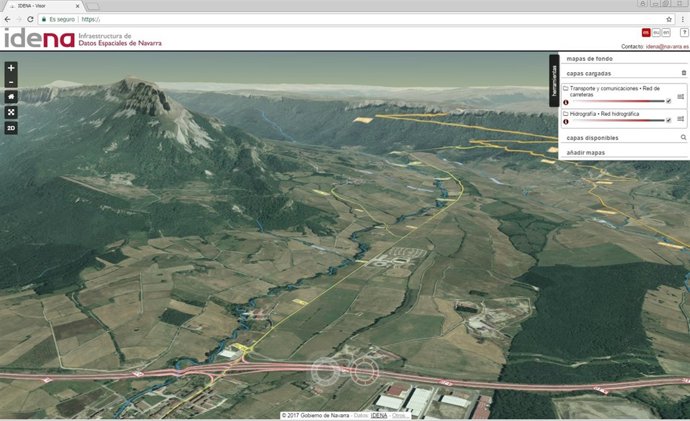690x421 pixels.
Task: Uncheck visibility of Red hidrográfica layer
Action: [x=669, y=122]
